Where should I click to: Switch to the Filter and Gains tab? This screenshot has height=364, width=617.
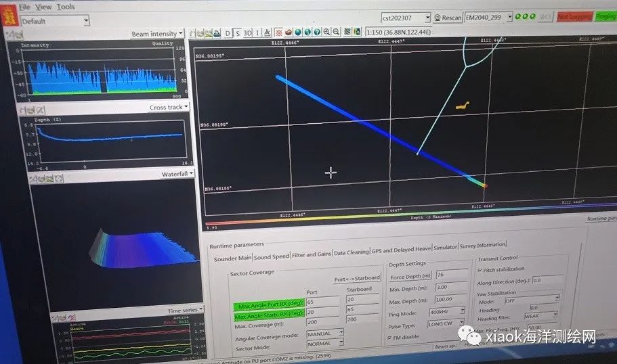coord(312,254)
